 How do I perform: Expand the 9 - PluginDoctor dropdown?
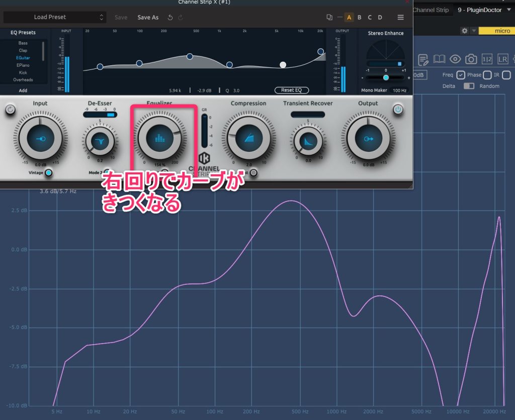[x=509, y=10]
